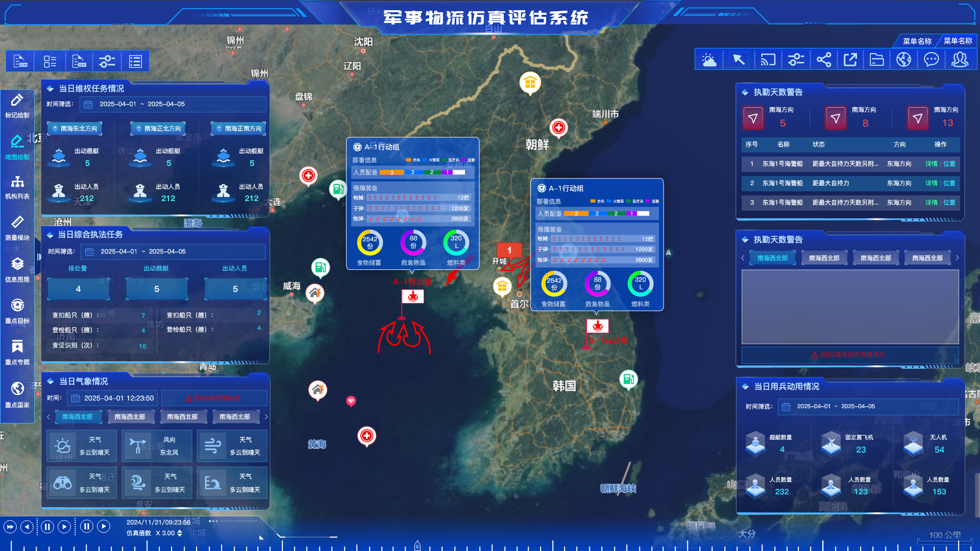Click the cast screen icon
Image resolution: width=980 pixels, height=551 pixels.
(768, 60)
